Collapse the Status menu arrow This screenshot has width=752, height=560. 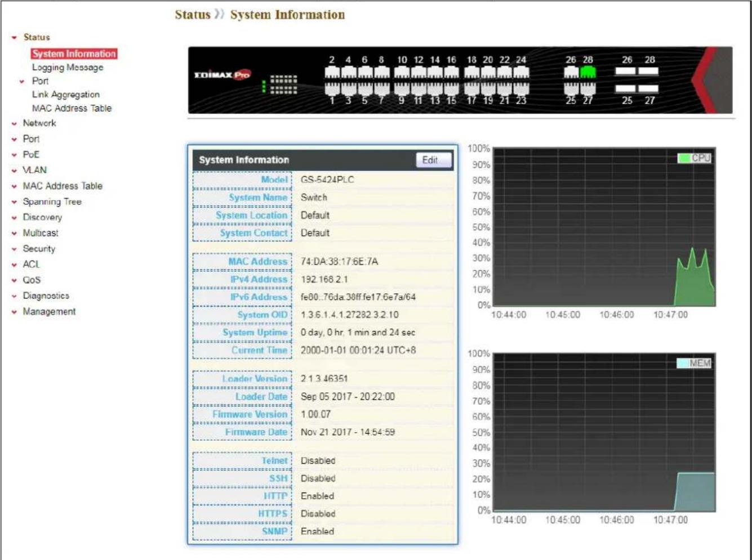[x=14, y=38]
